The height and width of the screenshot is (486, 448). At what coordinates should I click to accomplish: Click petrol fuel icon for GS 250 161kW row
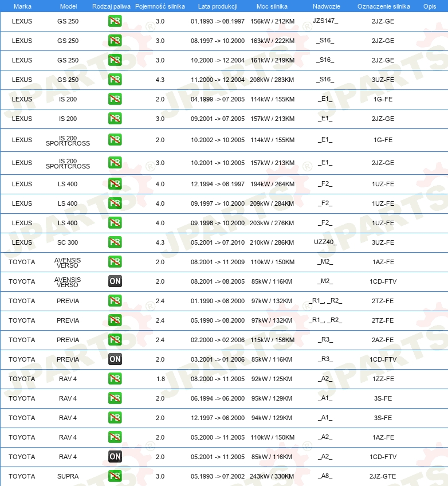115,60
